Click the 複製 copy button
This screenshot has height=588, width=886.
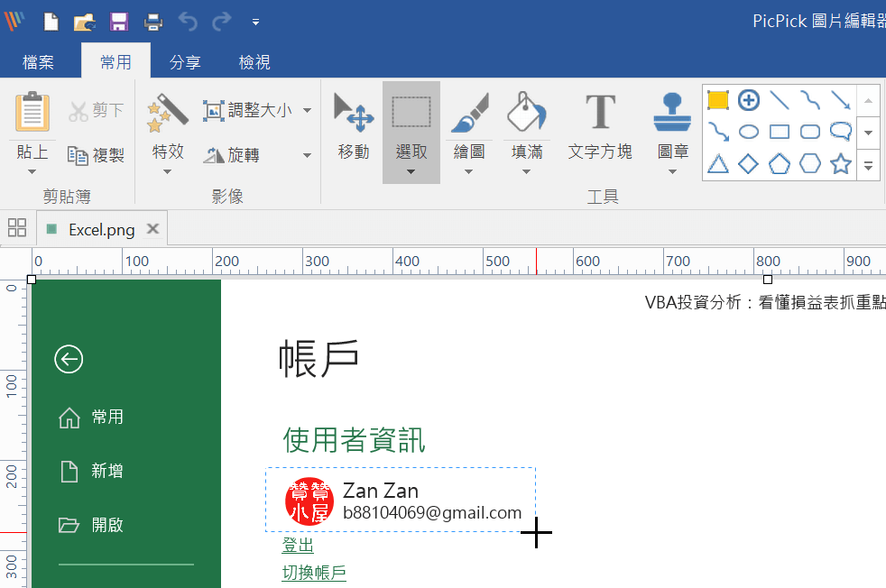click(x=96, y=155)
